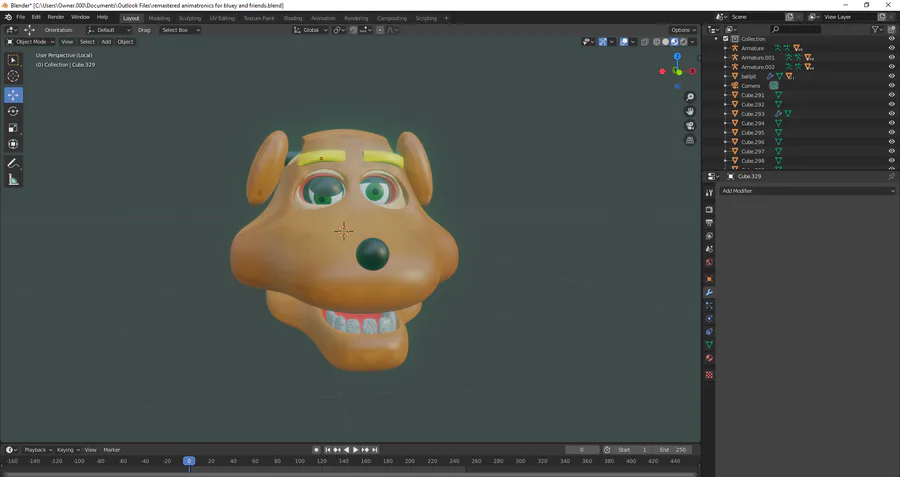This screenshot has height=477, width=900.
Task: Toggle camera view with the camera icon
Action: 690,126
